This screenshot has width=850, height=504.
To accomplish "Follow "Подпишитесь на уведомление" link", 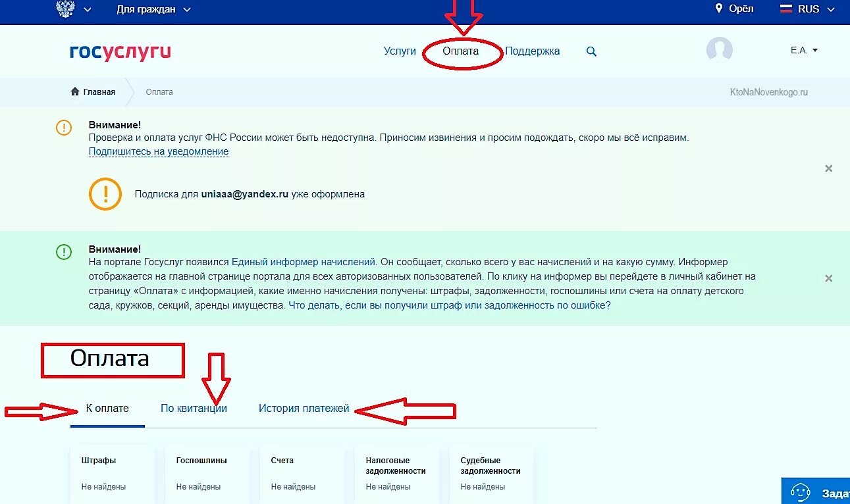I will [159, 151].
